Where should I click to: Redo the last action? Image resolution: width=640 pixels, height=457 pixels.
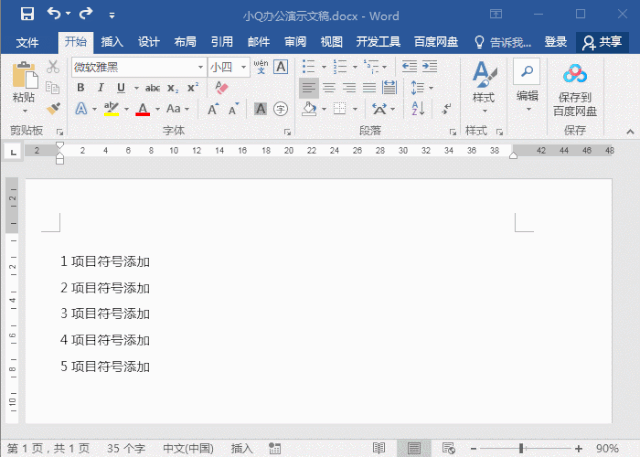point(86,13)
